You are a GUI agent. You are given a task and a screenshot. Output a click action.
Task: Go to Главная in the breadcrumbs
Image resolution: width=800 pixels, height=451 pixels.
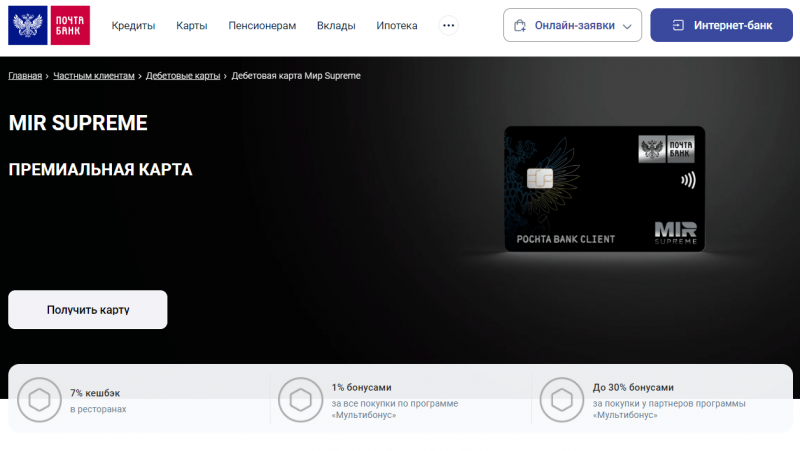point(25,76)
